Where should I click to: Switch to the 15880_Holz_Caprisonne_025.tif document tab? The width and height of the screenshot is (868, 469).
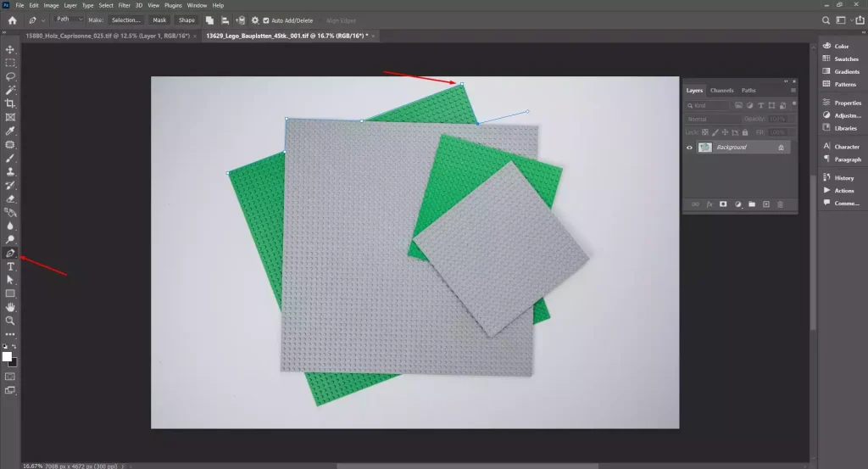[108, 36]
